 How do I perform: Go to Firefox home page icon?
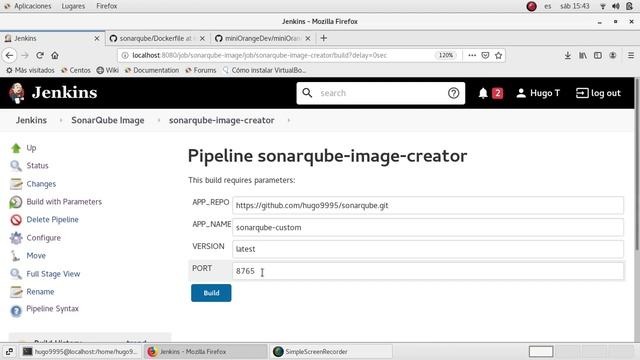click(x=55, y=55)
